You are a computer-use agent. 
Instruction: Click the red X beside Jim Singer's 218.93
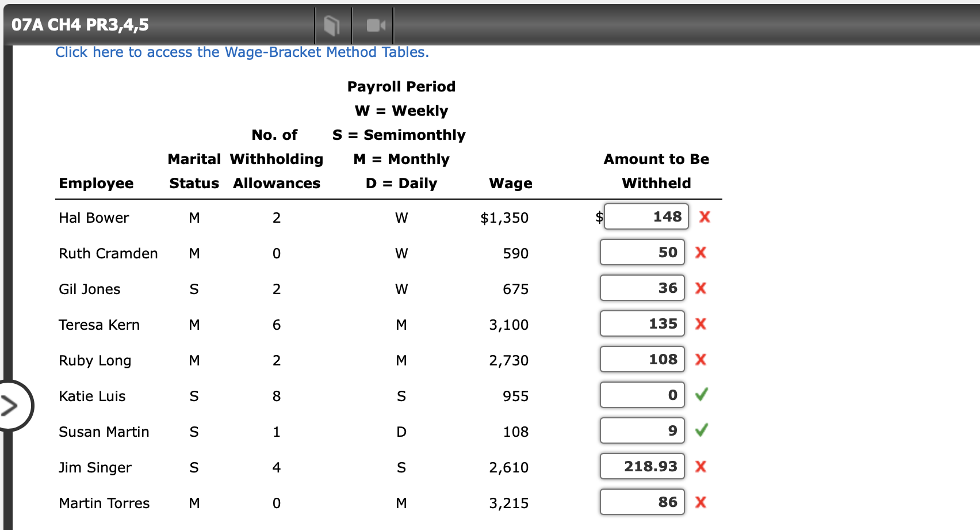click(700, 466)
